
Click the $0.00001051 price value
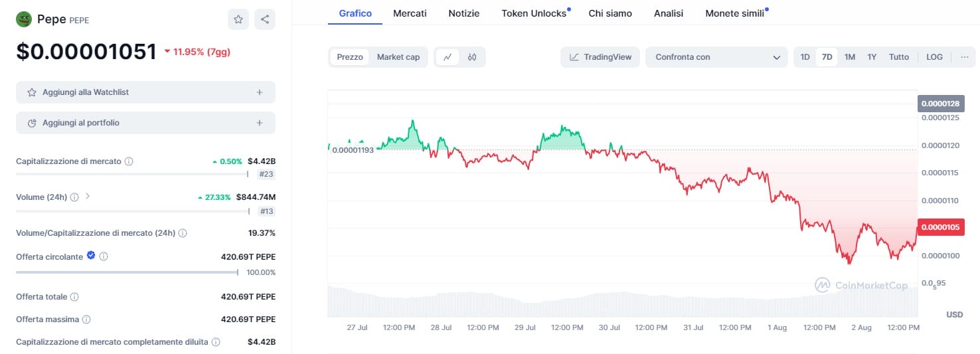[x=86, y=52]
